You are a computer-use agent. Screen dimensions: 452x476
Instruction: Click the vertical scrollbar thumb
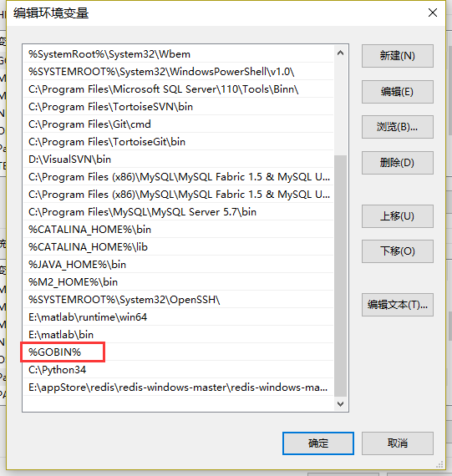(341, 276)
